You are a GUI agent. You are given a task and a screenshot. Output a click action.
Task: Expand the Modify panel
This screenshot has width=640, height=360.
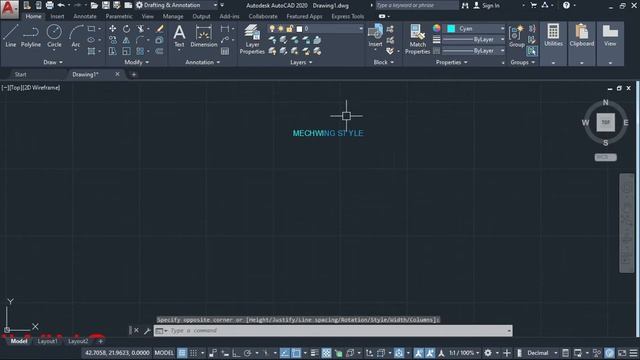(x=137, y=62)
